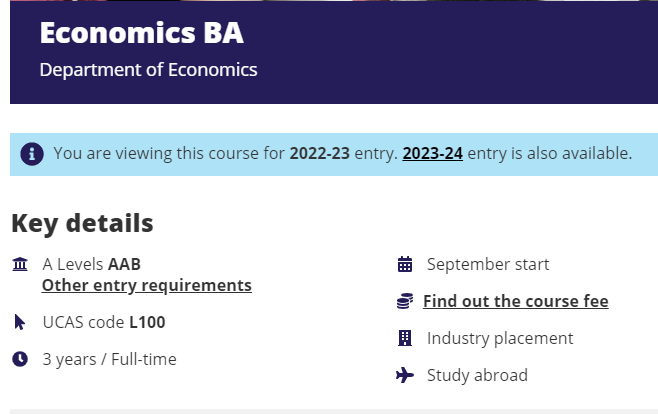Click the cursor arrow icon beside UCAS code

pos(19,322)
